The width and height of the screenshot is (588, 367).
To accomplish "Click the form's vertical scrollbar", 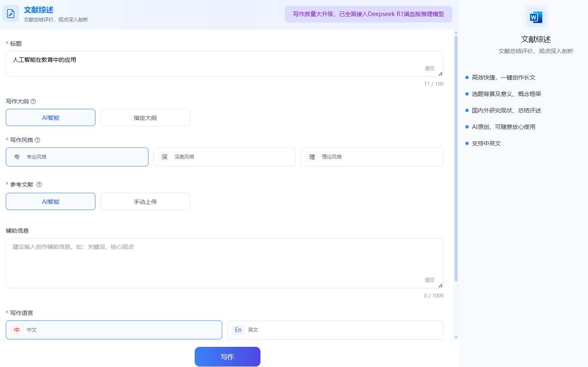I will click(456, 159).
